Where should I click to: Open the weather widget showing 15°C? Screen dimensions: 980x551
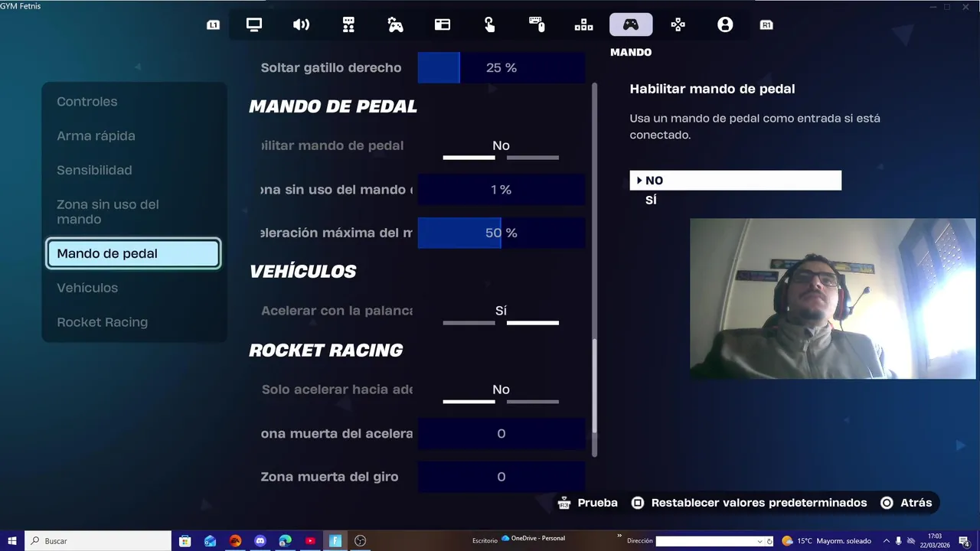click(x=828, y=540)
